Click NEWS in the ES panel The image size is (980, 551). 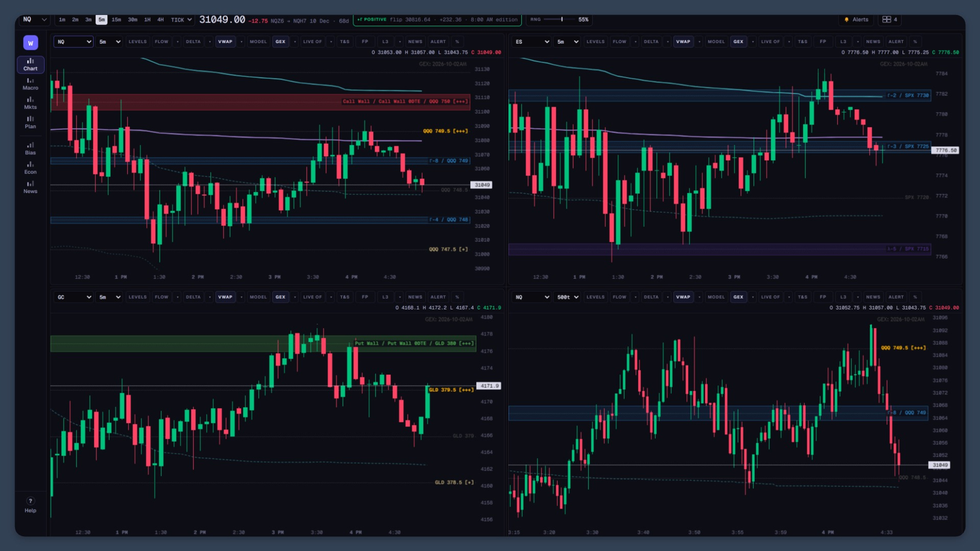873,41
